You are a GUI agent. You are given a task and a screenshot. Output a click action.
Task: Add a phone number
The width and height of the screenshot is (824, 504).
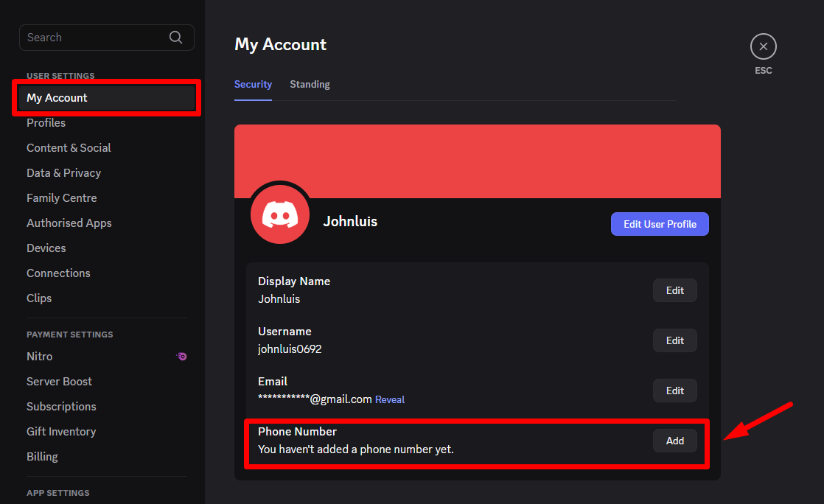(x=675, y=441)
